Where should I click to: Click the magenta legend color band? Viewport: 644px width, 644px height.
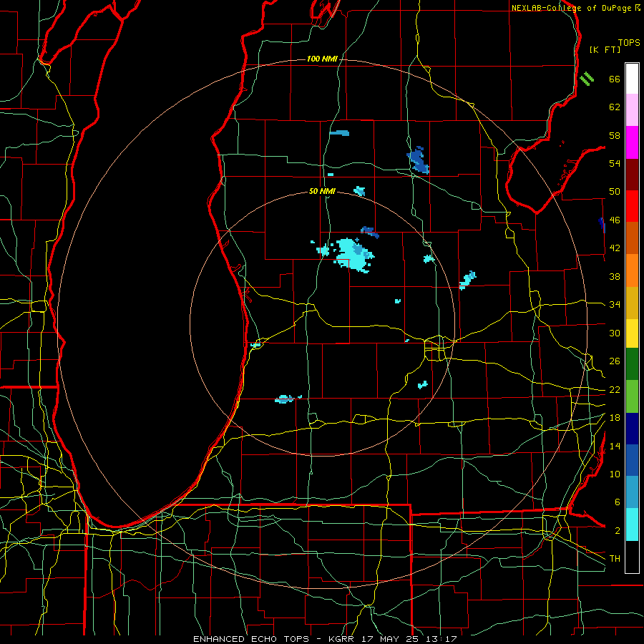[632, 142]
